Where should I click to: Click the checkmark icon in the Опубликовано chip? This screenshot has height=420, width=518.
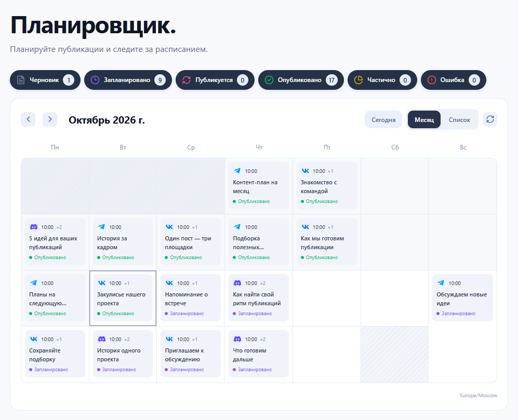pyautogui.click(x=269, y=80)
